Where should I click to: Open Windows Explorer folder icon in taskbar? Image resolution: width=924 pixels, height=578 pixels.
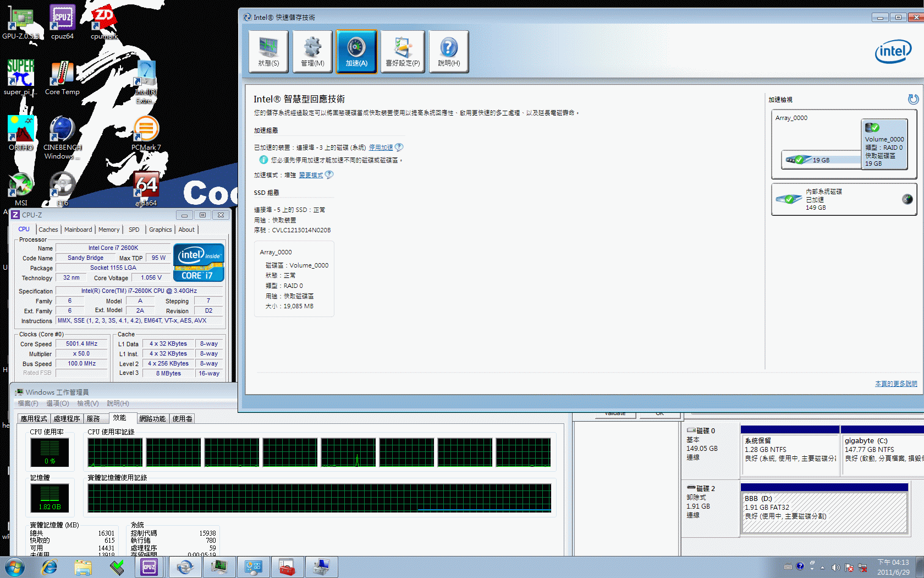click(83, 567)
